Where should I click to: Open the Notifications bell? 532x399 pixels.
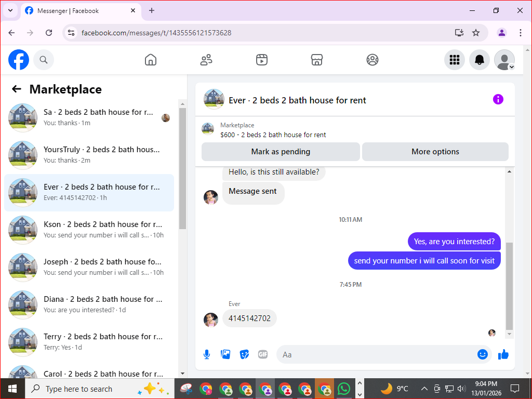click(x=479, y=60)
